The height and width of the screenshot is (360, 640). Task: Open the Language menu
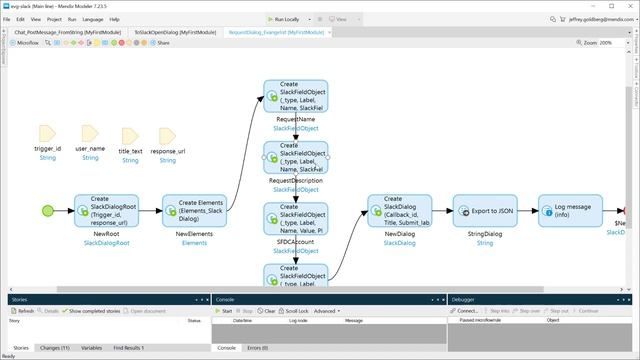click(93, 19)
